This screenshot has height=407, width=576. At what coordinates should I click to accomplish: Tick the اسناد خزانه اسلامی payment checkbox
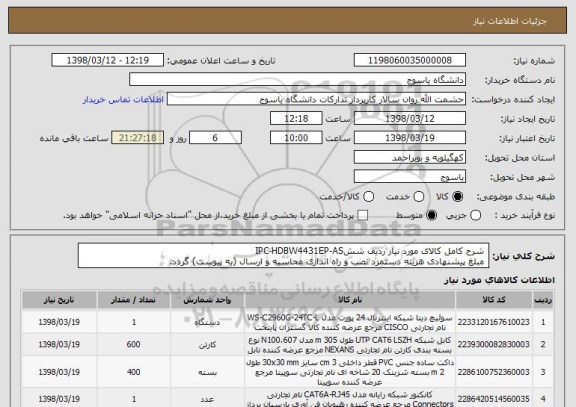pos(363,215)
